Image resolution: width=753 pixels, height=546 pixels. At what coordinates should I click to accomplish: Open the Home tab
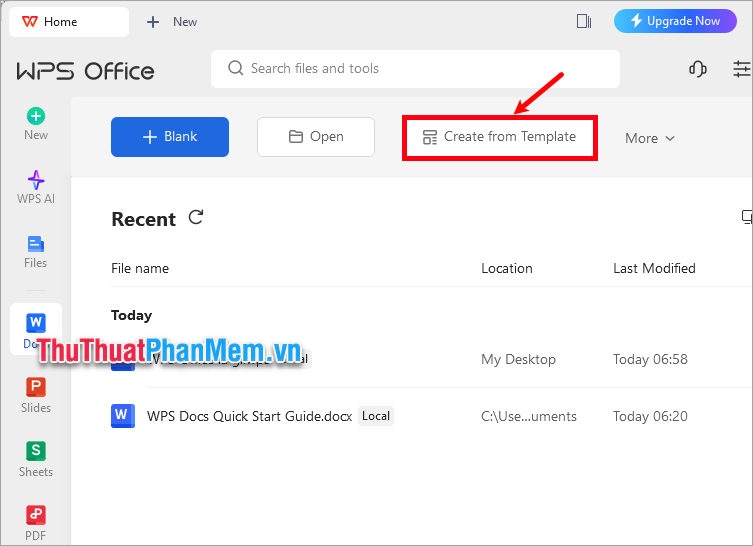coord(69,22)
